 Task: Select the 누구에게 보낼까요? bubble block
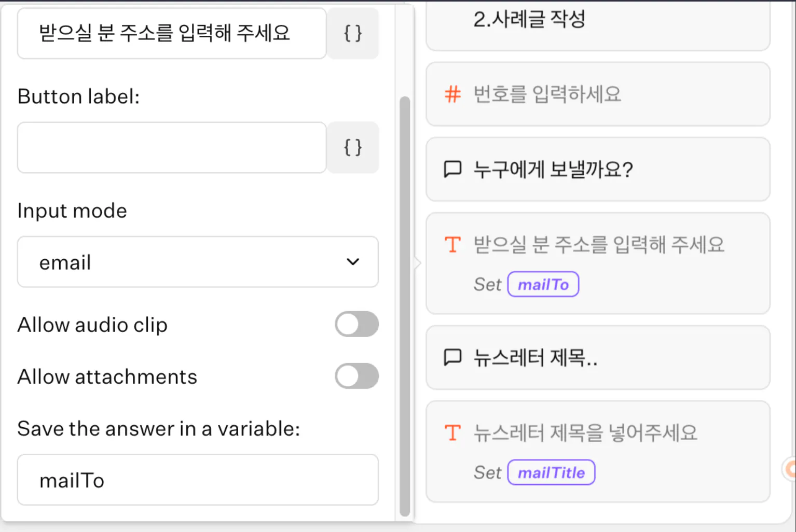(598, 169)
